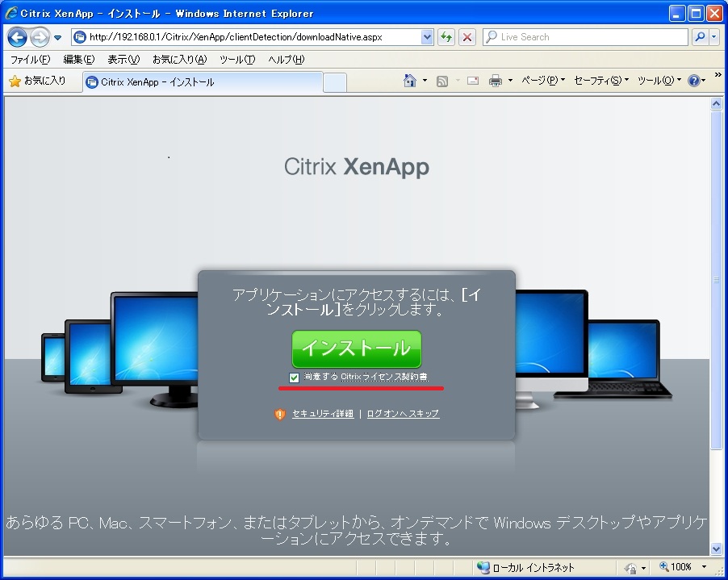
Task: Click the Live Search magnifier icon
Action: (x=699, y=37)
